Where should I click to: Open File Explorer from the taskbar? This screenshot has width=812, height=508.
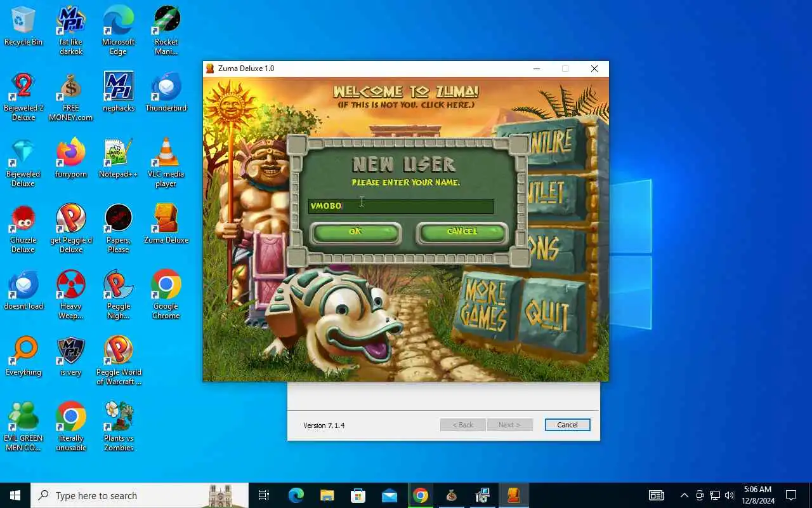tap(327, 495)
